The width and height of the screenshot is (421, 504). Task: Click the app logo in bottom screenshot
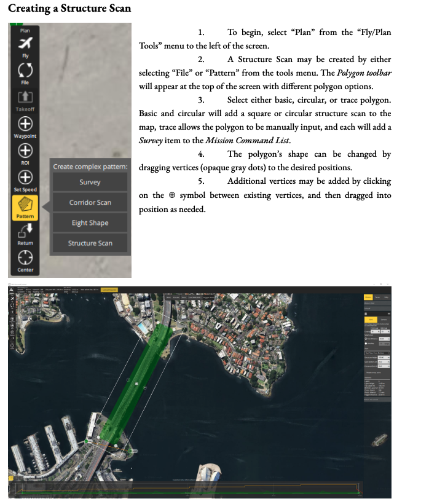(x=11, y=290)
